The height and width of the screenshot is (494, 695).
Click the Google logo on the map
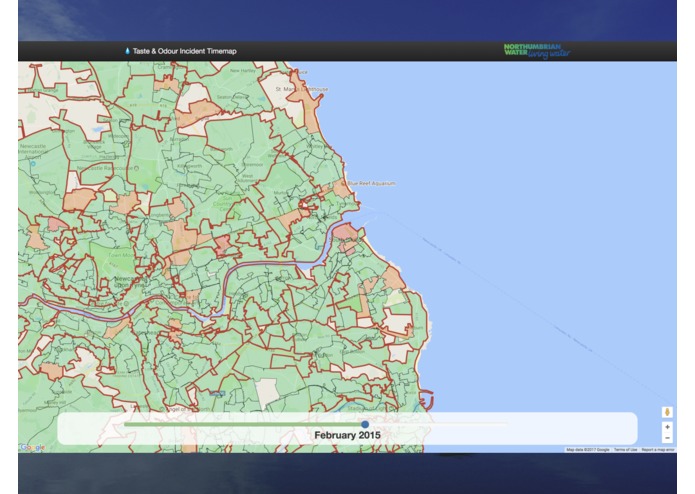[32, 447]
